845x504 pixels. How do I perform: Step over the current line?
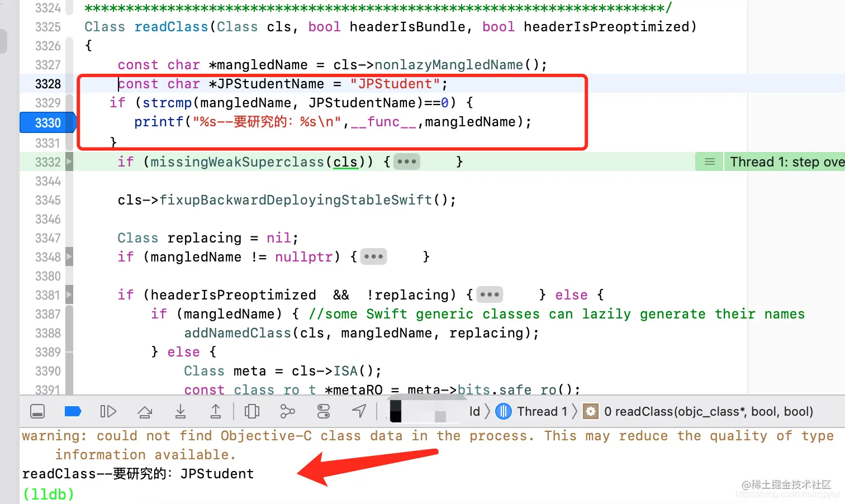(145, 412)
